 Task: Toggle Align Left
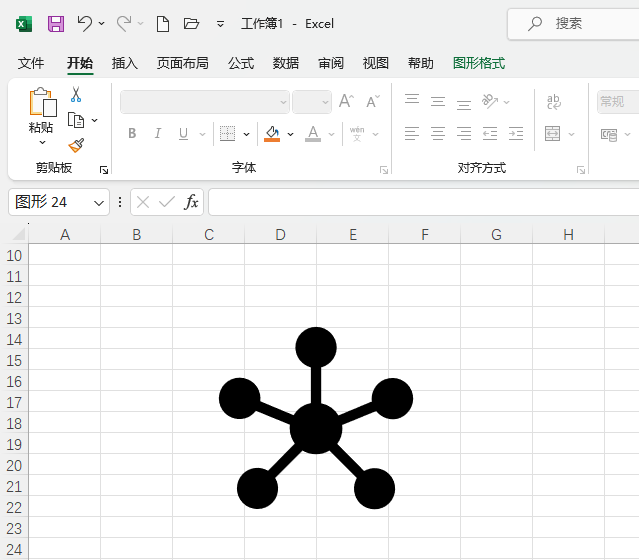click(412, 134)
